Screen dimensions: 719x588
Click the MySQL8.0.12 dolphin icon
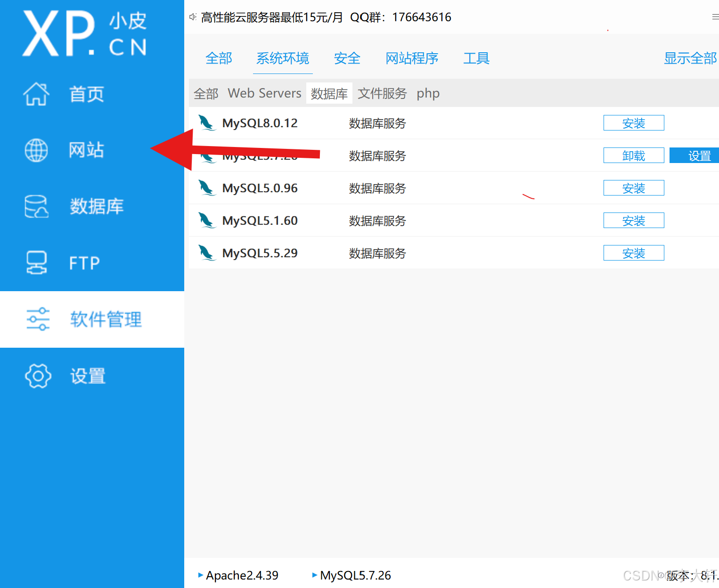(x=206, y=123)
